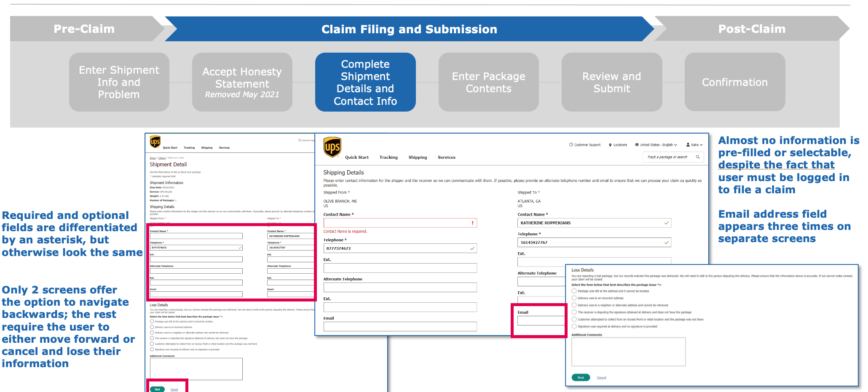Click shipper Alternate Telephone field, Shipping Details screenshot
Image resolution: width=868 pixels, height=392 pixels.
tap(400, 288)
